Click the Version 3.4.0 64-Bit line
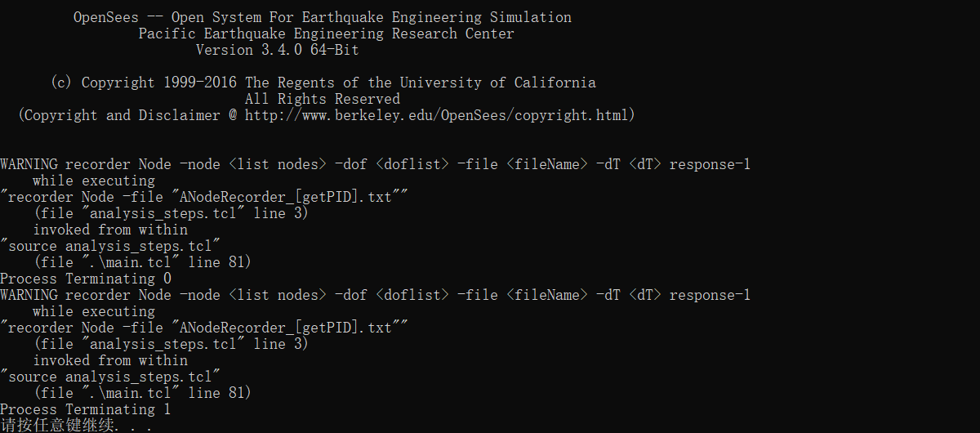980x433 pixels. [x=278, y=50]
